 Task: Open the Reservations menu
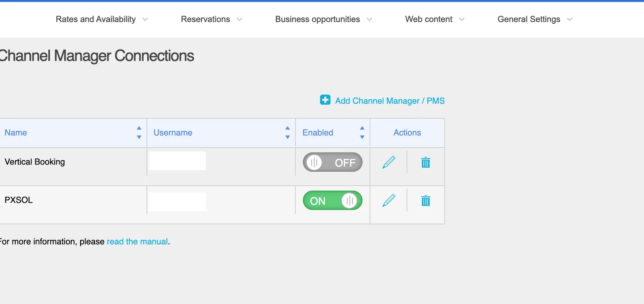click(205, 19)
